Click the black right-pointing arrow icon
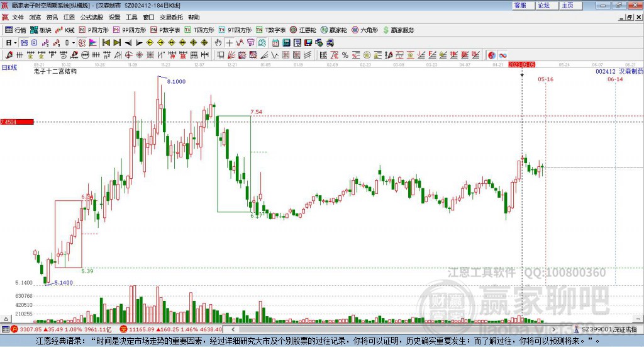Screen dimensions: 644x347 coord(139,43)
